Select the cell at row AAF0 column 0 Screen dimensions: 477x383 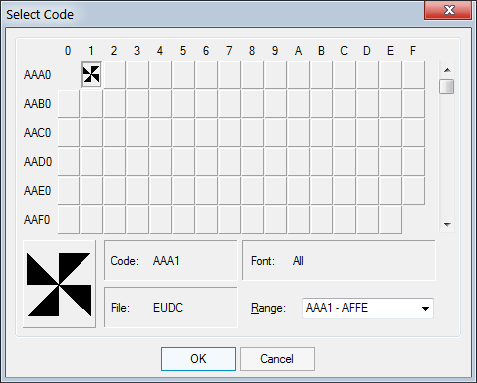pyautogui.click(x=68, y=219)
